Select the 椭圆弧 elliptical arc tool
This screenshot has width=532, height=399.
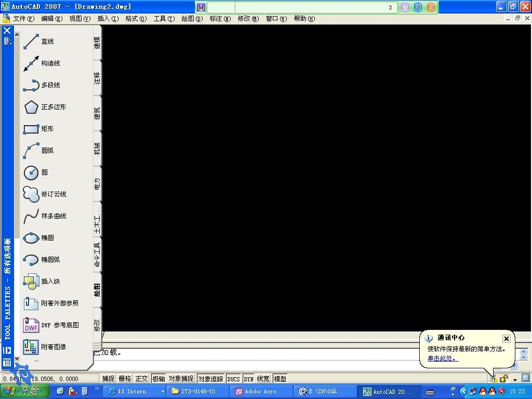42,260
